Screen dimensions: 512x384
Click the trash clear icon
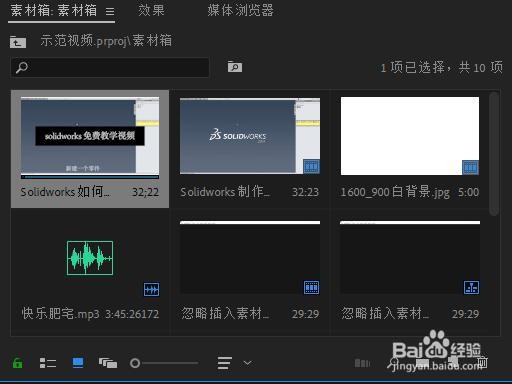pos(482,362)
